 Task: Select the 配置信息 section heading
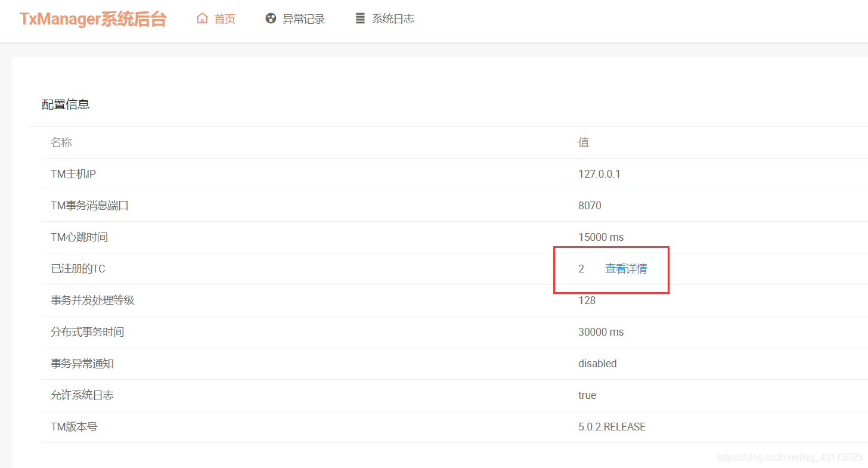coord(66,104)
